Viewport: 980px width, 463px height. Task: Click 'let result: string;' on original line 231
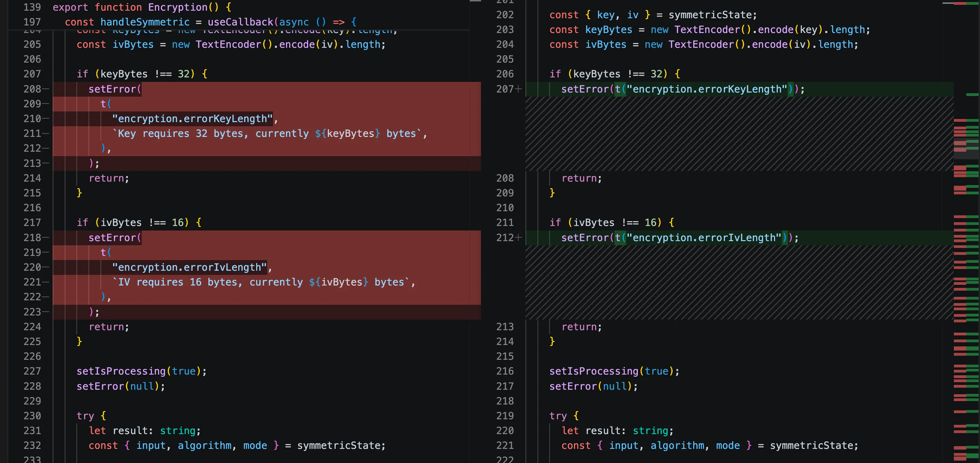click(144, 431)
